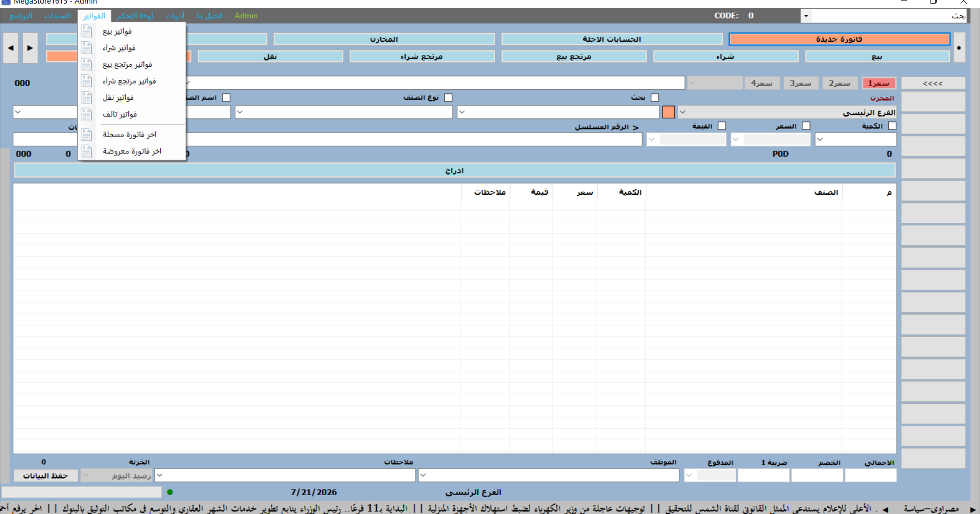Open the الفواتير menu
The height and width of the screenshot is (514, 980).
click(x=94, y=16)
